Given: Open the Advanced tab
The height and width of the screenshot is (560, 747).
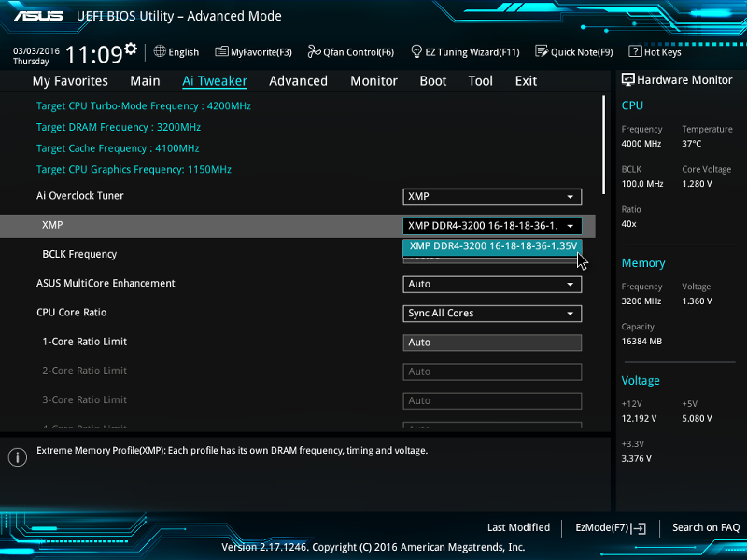Looking at the screenshot, I should click(x=298, y=81).
